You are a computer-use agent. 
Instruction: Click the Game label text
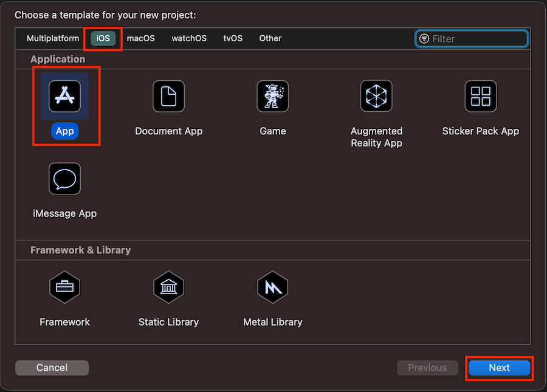(x=273, y=131)
